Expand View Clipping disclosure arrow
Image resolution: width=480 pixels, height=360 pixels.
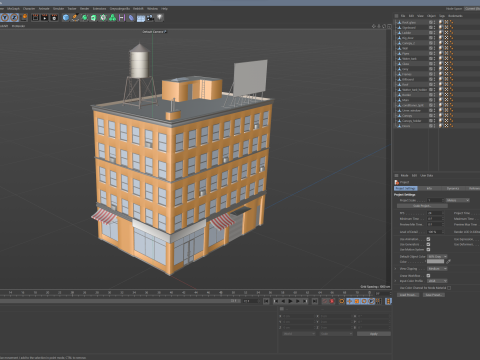tap(396, 269)
